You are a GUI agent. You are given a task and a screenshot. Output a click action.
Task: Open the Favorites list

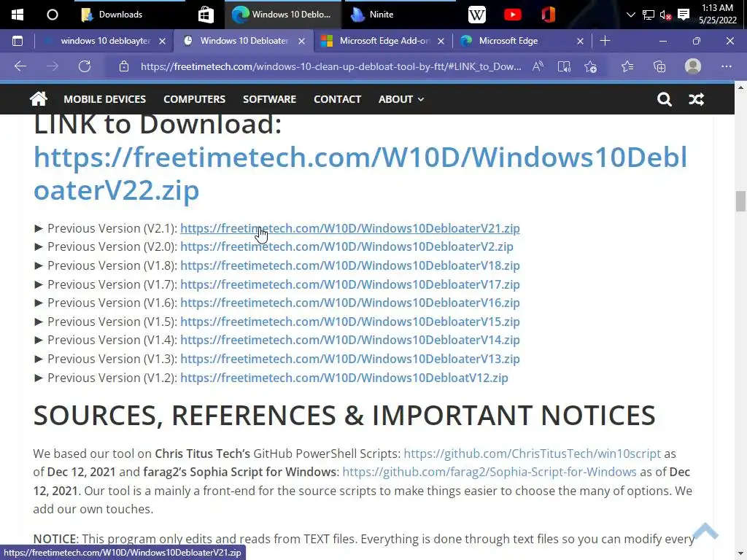coord(627,66)
